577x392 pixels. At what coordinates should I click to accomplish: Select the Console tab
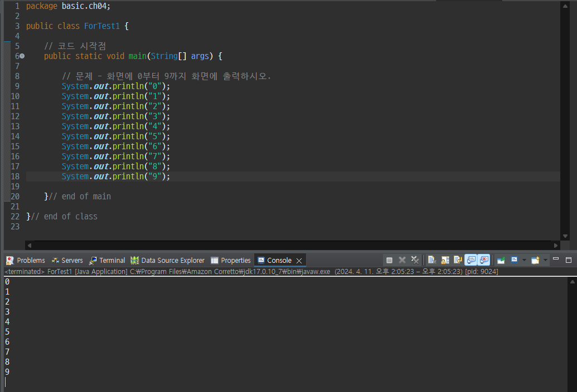[x=280, y=260]
